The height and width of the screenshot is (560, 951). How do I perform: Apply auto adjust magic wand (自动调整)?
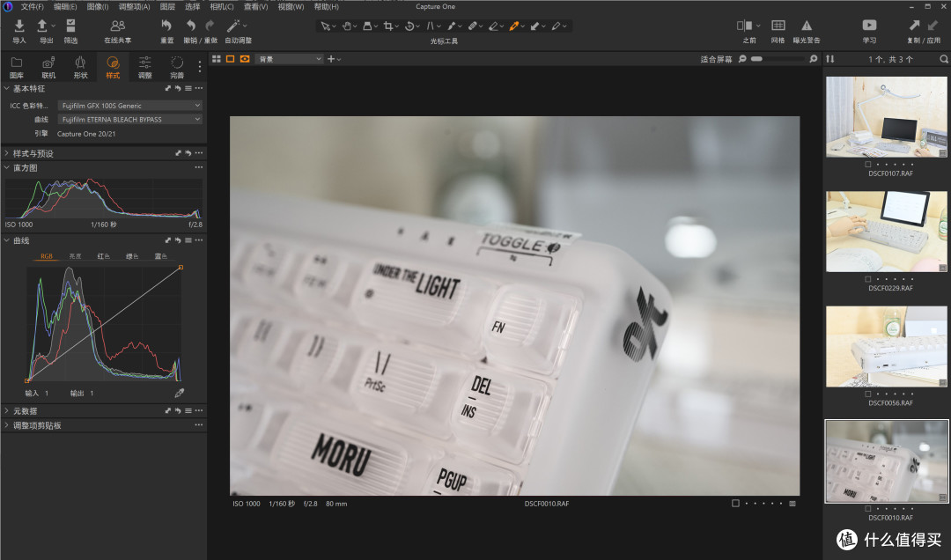point(232,26)
